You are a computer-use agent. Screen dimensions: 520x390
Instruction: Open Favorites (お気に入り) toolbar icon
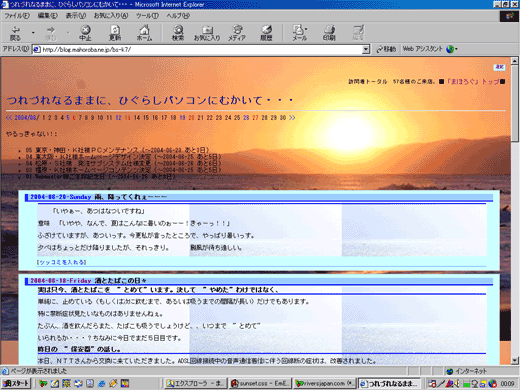[x=207, y=33]
